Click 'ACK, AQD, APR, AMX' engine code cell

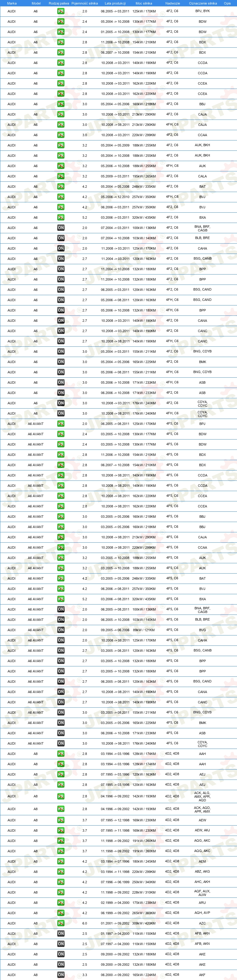[202, 810]
